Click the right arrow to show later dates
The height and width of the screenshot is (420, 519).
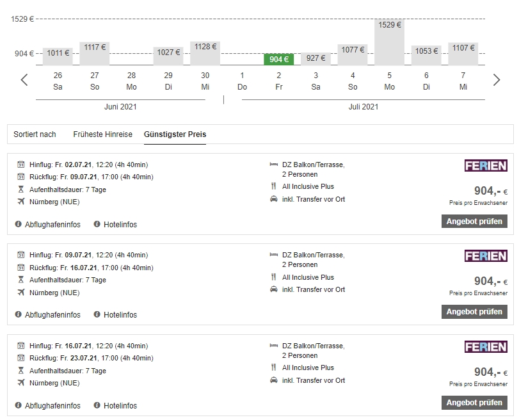[497, 80]
